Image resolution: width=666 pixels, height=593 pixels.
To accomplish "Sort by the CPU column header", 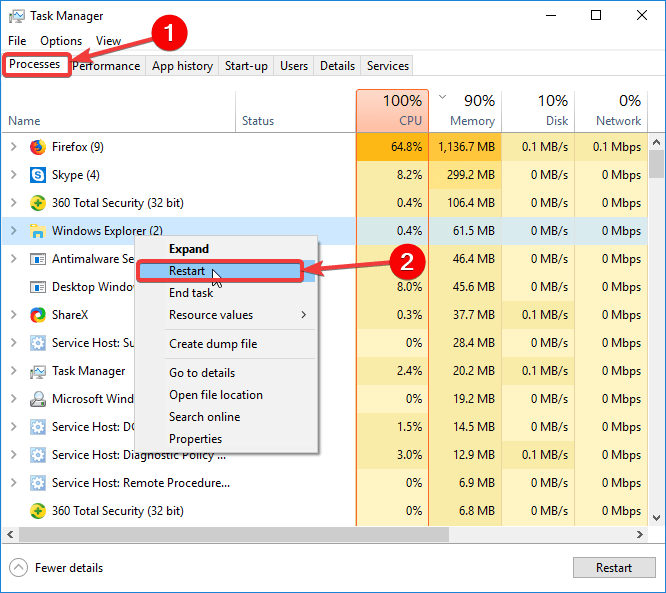I will point(392,111).
